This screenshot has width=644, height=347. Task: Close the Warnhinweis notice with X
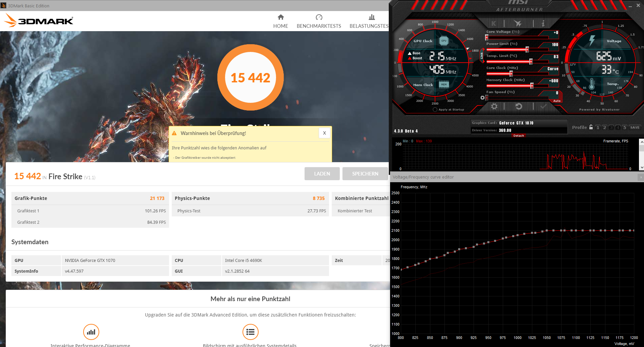point(324,133)
